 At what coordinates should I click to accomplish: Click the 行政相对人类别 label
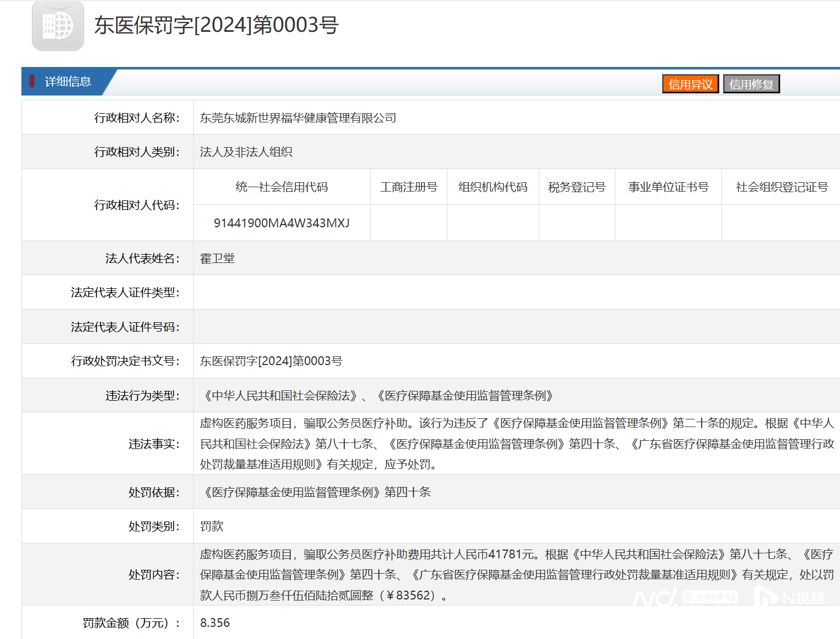(137, 152)
